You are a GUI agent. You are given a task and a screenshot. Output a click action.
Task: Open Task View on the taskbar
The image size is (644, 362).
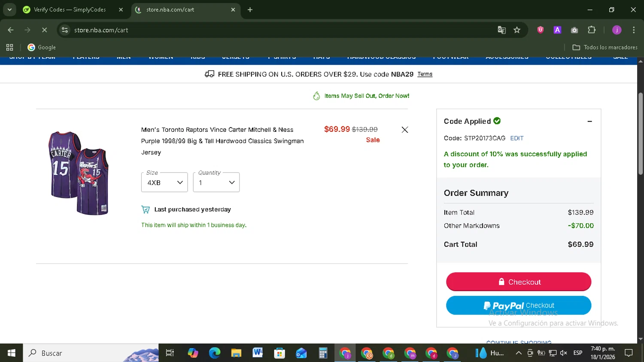170,353
